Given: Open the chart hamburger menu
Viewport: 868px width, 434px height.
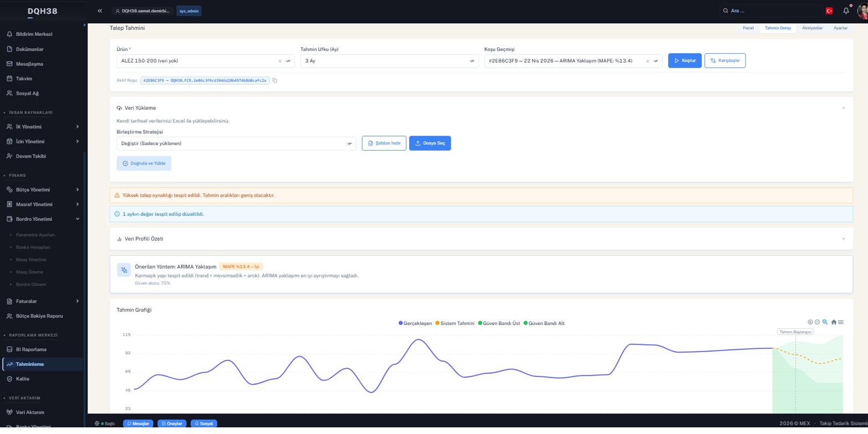Looking at the screenshot, I should pyautogui.click(x=841, y=322).
